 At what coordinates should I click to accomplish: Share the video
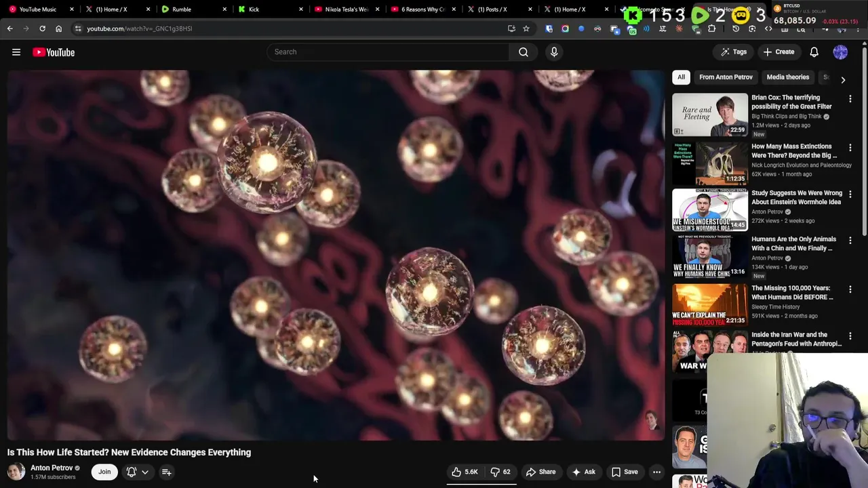pyautogui.click(x=540, y=472)
